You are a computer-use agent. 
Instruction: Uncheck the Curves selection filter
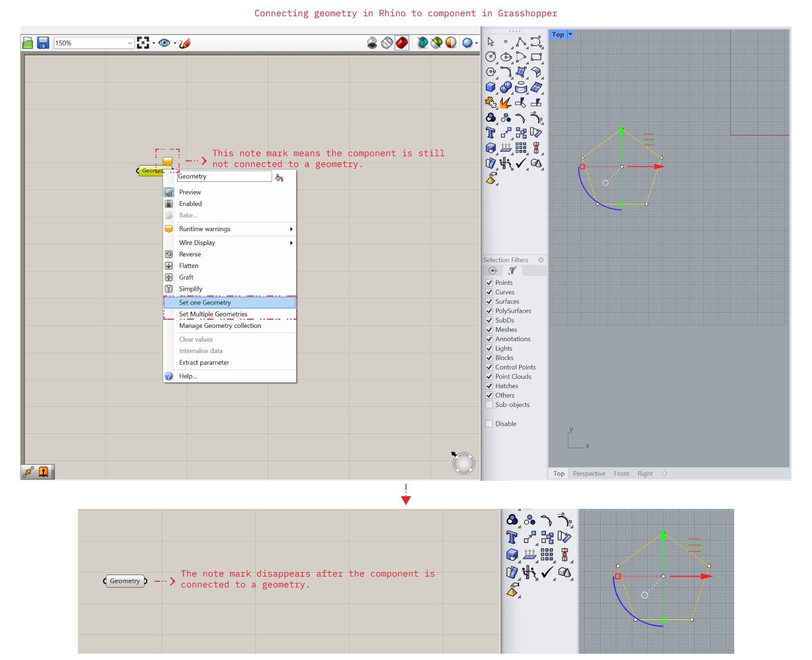coord(489,292)
